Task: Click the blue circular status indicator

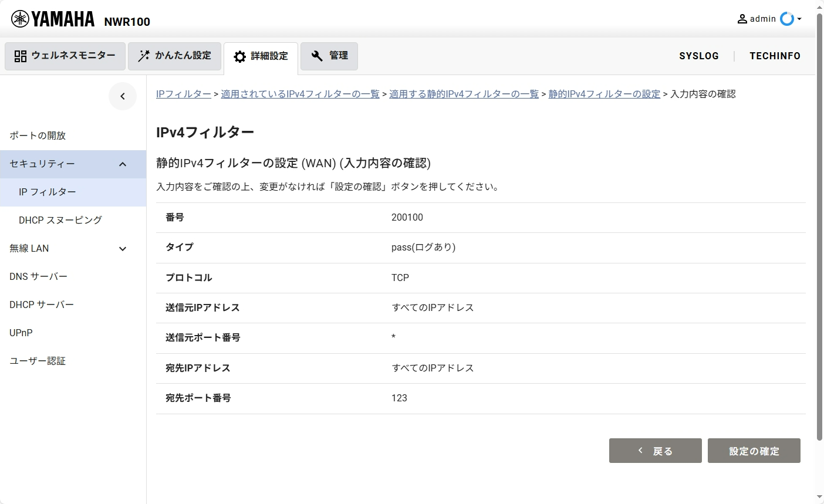Action: click(786, 19)
